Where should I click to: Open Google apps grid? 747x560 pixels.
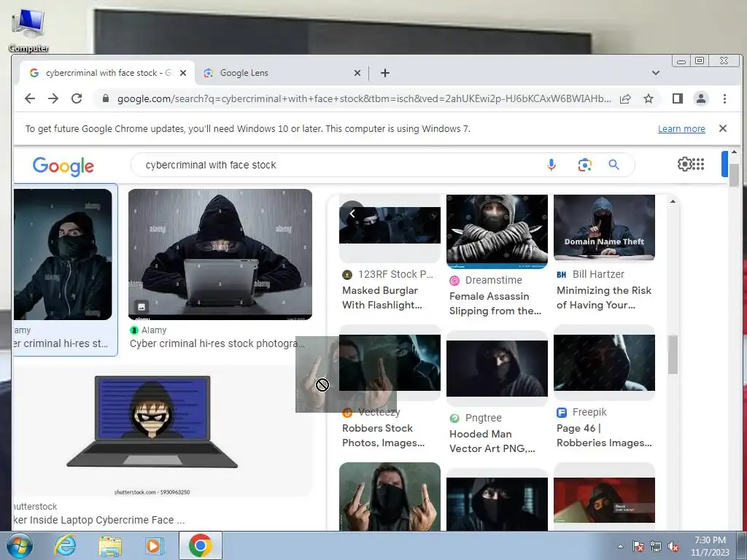(698, 164)
